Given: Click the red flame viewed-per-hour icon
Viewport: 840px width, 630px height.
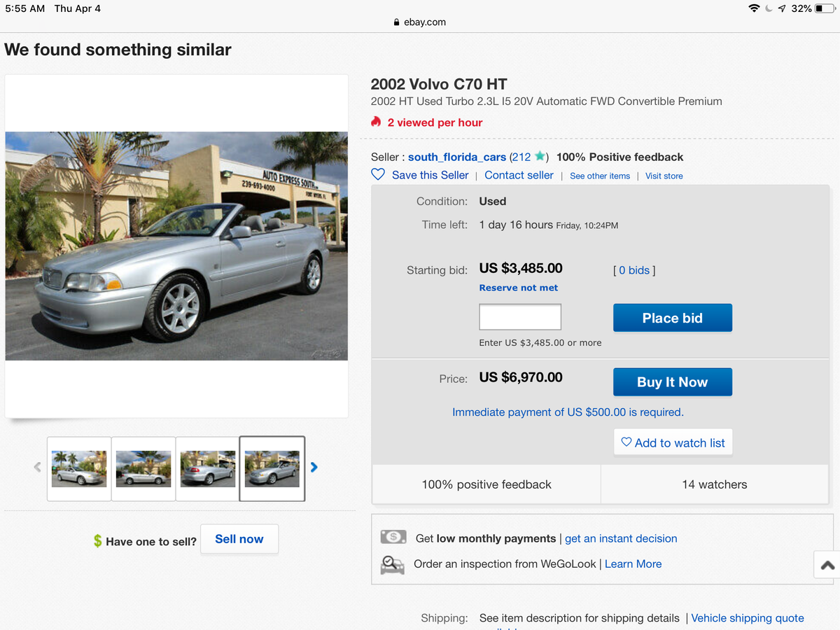Looking at the screenshot, I should pyautogui.click(x=377, y=122).
